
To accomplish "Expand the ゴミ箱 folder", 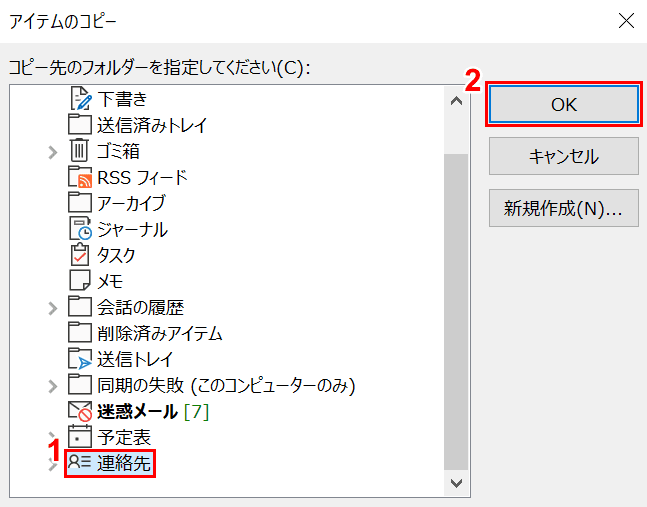I will pyautogui.click(x=52, y=152).
